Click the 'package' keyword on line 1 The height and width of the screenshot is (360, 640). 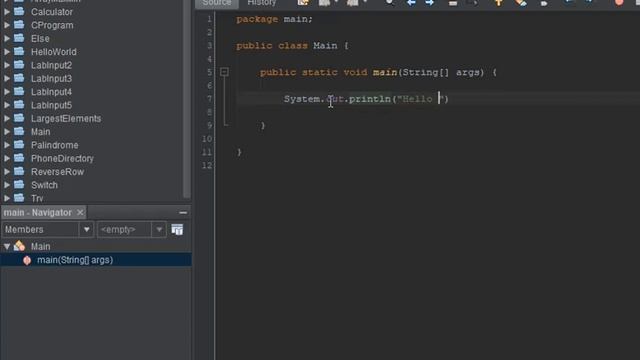point(257,20)
